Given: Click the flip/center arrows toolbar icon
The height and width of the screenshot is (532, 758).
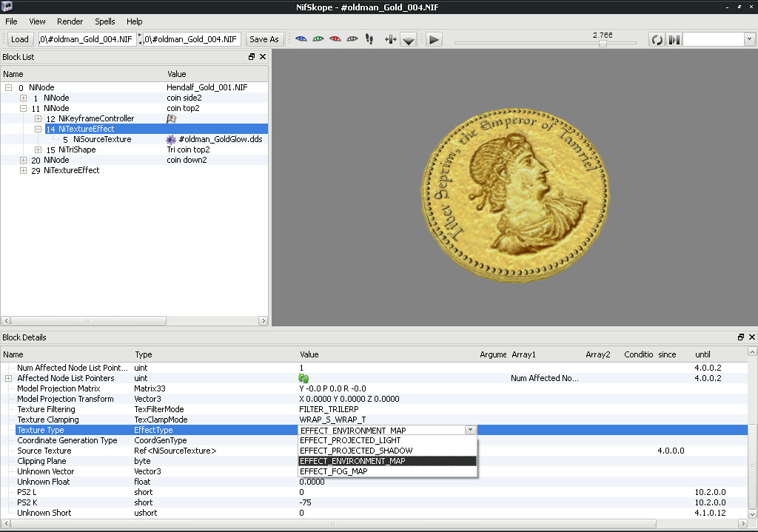Looking at the screenshot, I should (390, 40).
